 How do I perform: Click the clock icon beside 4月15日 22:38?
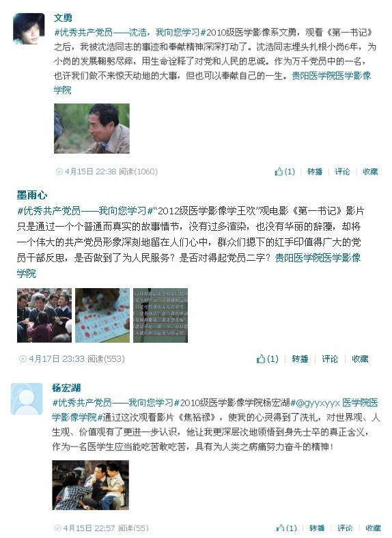pos(59,171)
